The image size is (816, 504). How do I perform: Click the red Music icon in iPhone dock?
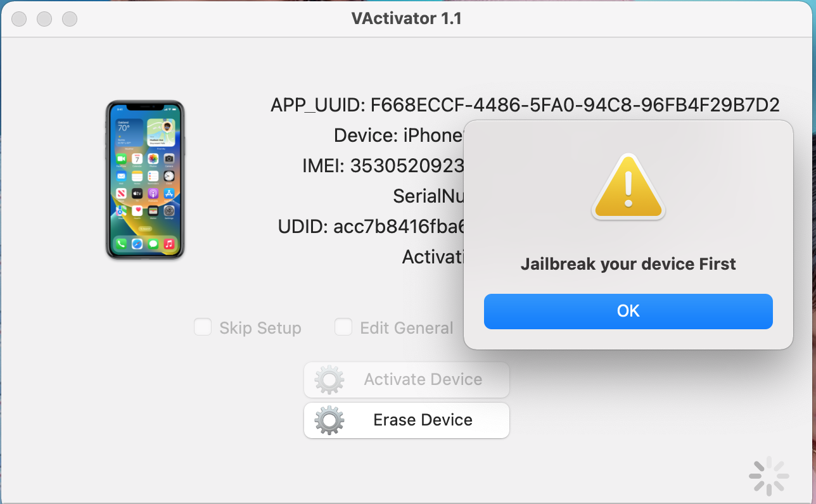[x=169, y=243]
